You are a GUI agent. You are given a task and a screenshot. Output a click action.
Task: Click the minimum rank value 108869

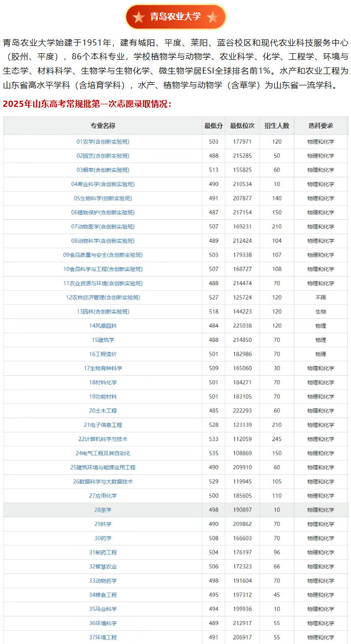click(x=242, y=453)
